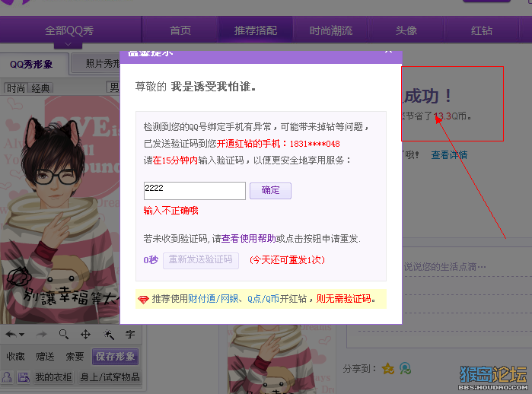The width and height of the screenshot is (532, 394).
Task: Select the magnifier zoom tool
Action: pos(63,335)
